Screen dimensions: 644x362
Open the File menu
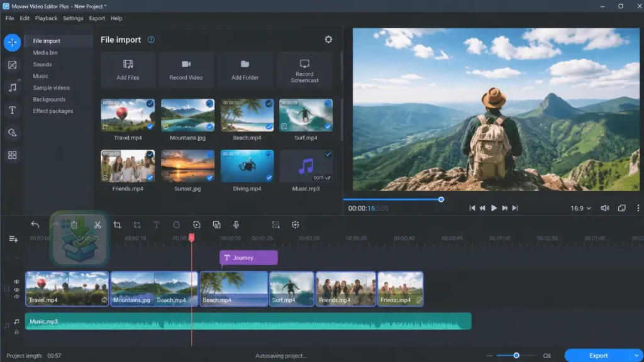tap(9, 18)
